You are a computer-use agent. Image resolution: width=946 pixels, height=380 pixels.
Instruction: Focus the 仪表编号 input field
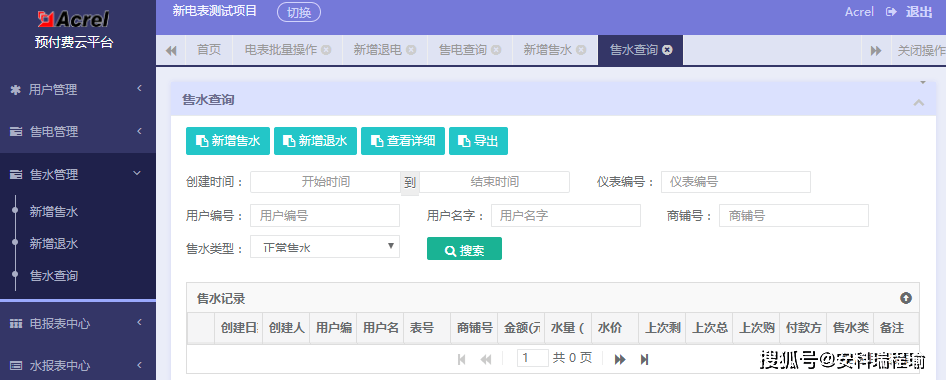pyautogui.click(x=736, y=182)
